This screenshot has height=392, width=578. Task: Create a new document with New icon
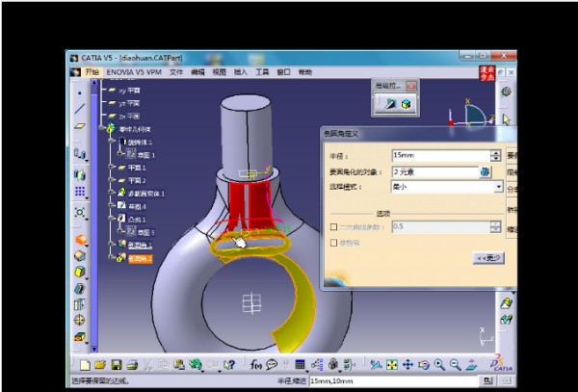coord(85,365)
